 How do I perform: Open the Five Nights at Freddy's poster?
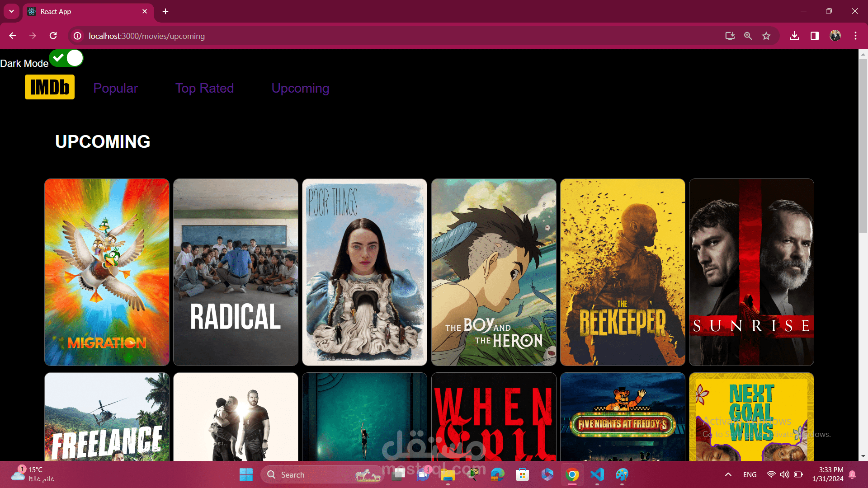tap(623, 417)
